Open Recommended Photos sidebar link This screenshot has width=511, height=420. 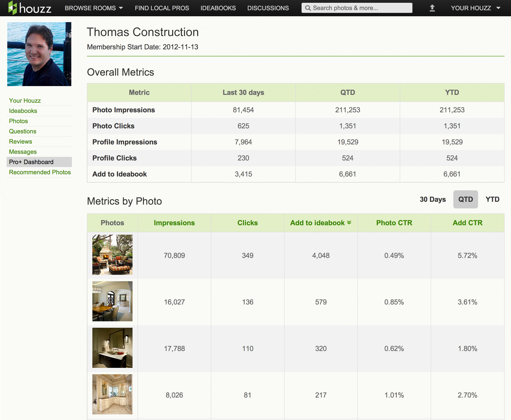pos(40,172)
